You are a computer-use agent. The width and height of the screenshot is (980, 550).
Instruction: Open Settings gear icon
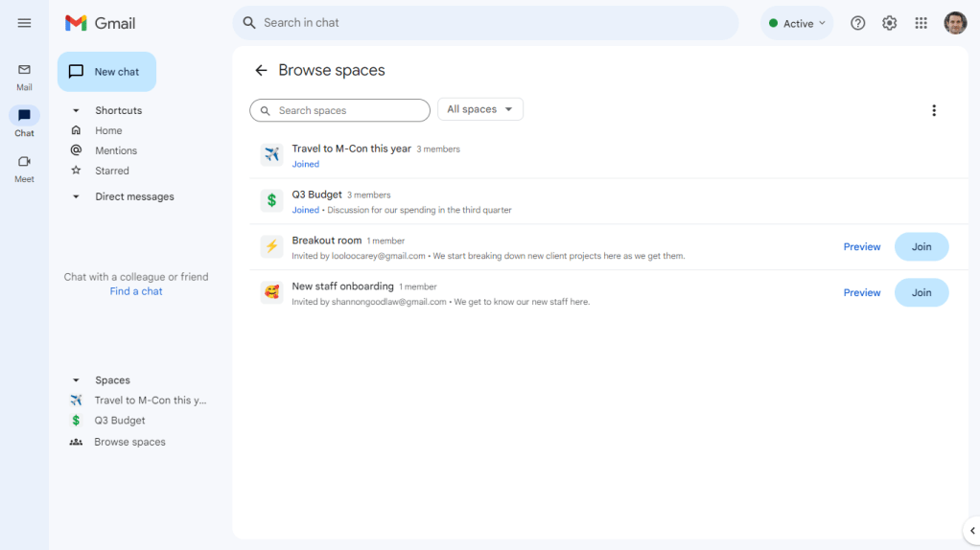[889, 23]
